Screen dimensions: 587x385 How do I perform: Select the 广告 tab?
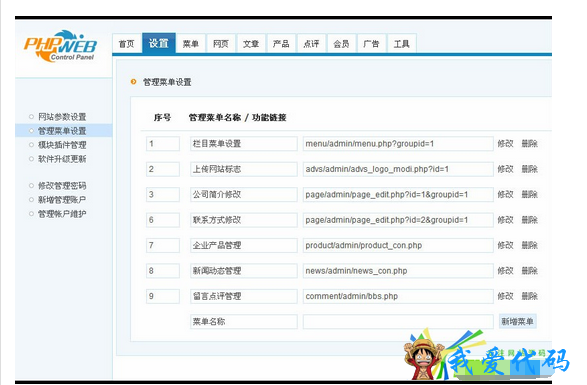pos(371,44)
